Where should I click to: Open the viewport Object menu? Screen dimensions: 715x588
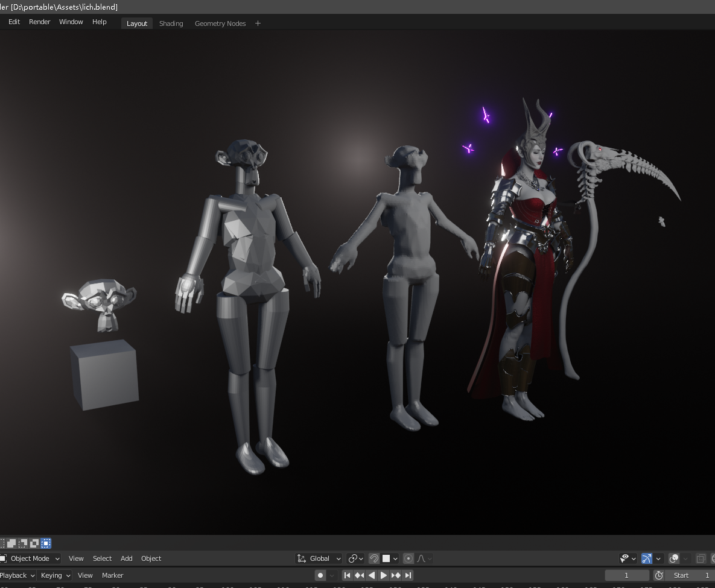(x=151, y=558)
